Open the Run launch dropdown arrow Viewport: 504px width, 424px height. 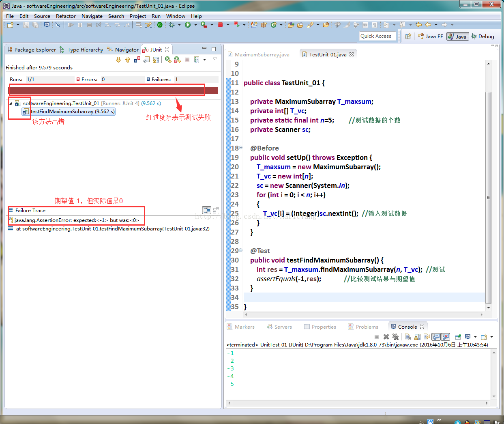pyautogui.click(x=195, y=25)
